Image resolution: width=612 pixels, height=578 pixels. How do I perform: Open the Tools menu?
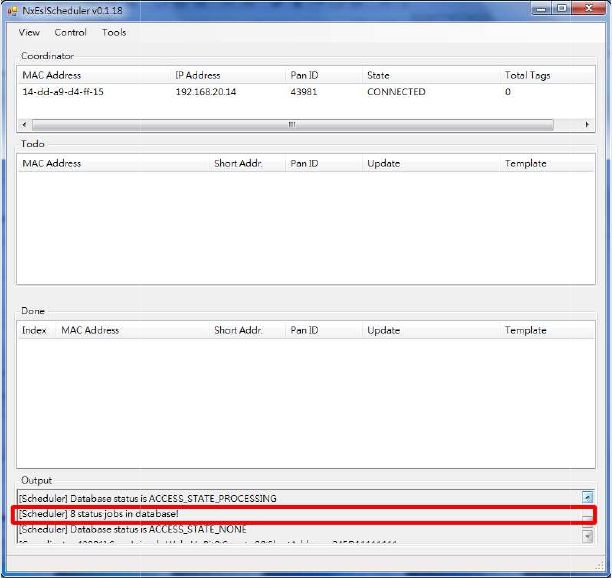pos(114,32)
